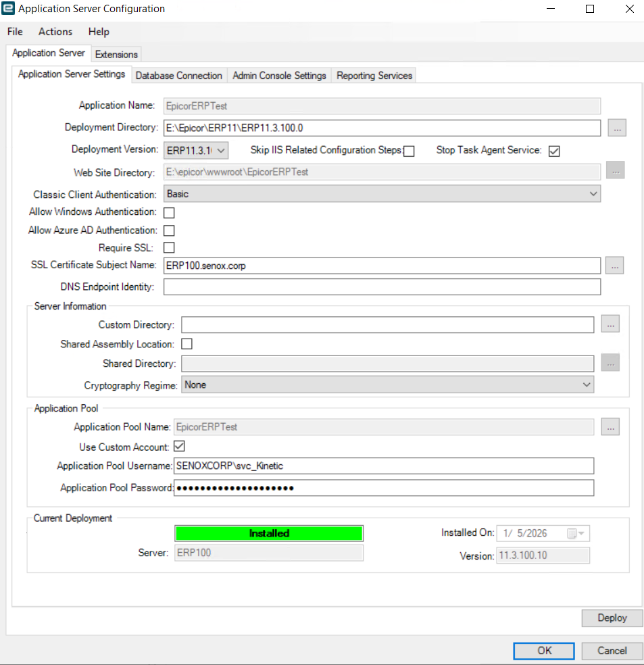Open the Actions menu
This screenshot has width=644, height=665.
pyautogui.click(x=55, y=32)
